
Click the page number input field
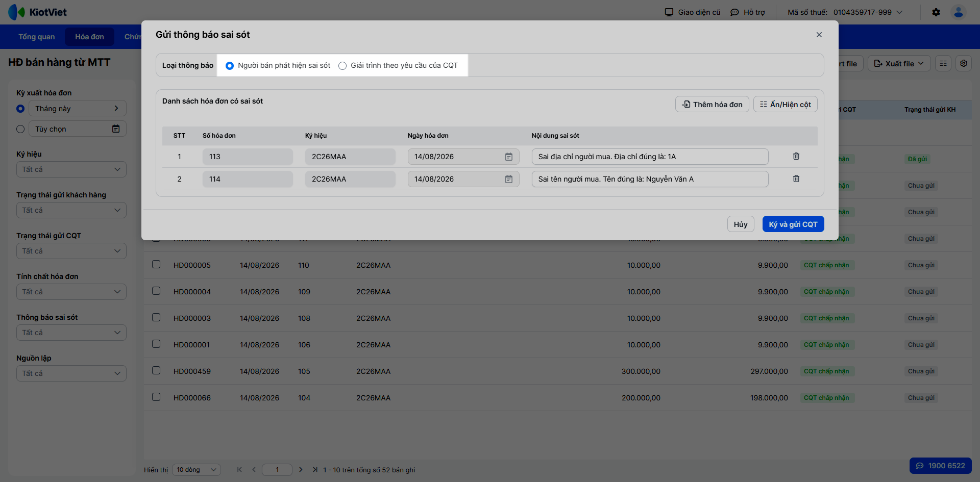277,470
